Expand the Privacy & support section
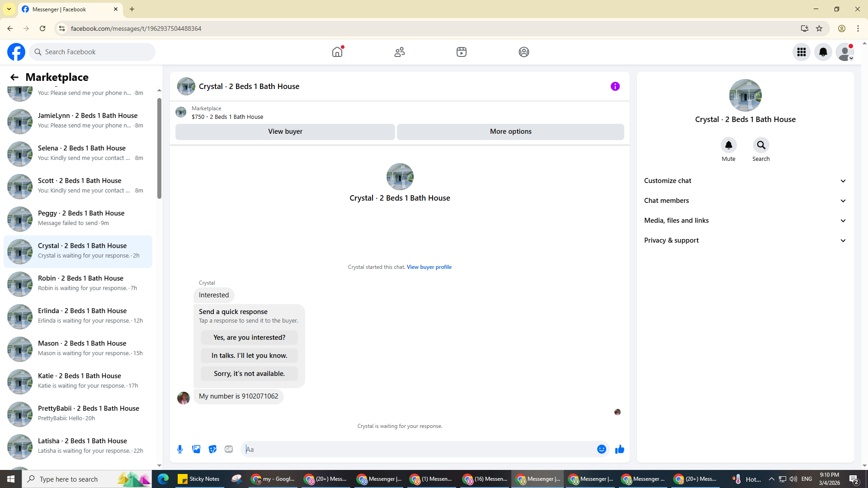The image size is (868, 488). click(x=745, y=240)
